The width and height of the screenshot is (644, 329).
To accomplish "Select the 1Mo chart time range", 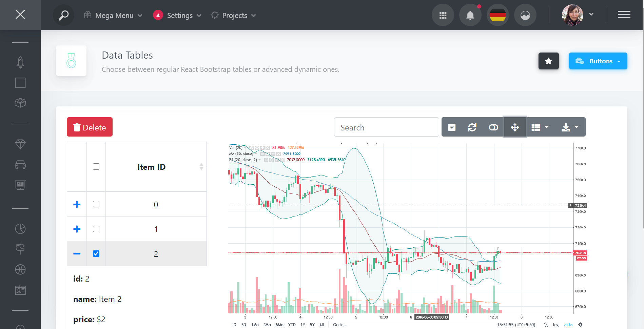I will tap(255, 325).
